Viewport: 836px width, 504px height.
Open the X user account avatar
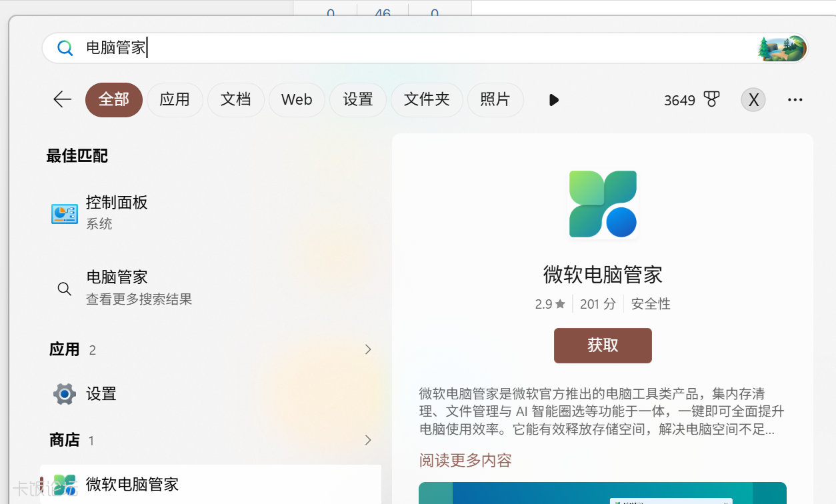753,100
